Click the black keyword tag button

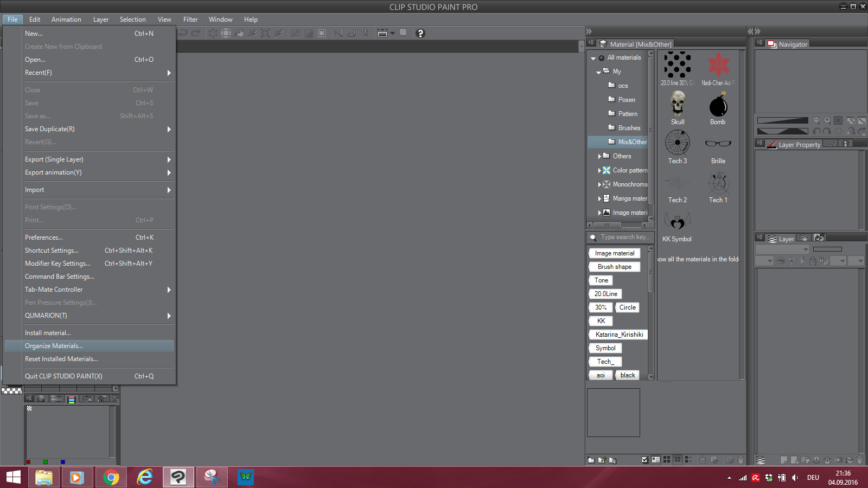pos(627,375)
